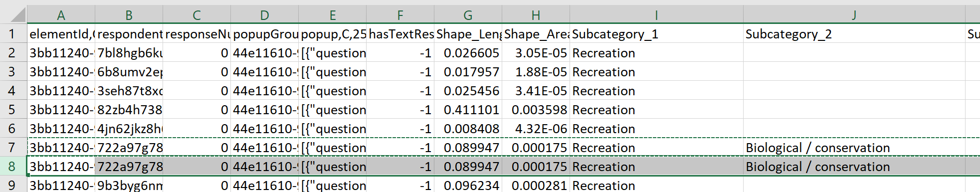The image size is (980, 192).
Task: Click Shape_Length value 0.008408
Action: pyautogui.click(x=468, y=129)
